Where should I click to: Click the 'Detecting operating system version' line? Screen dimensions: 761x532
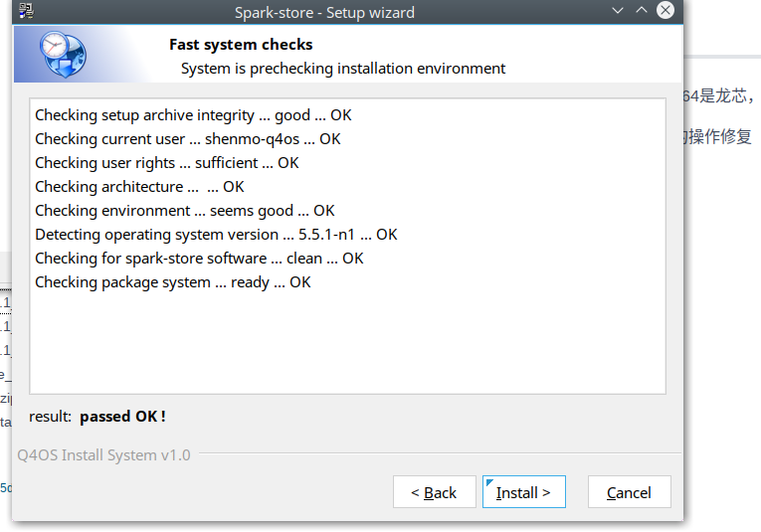[216, 235]
